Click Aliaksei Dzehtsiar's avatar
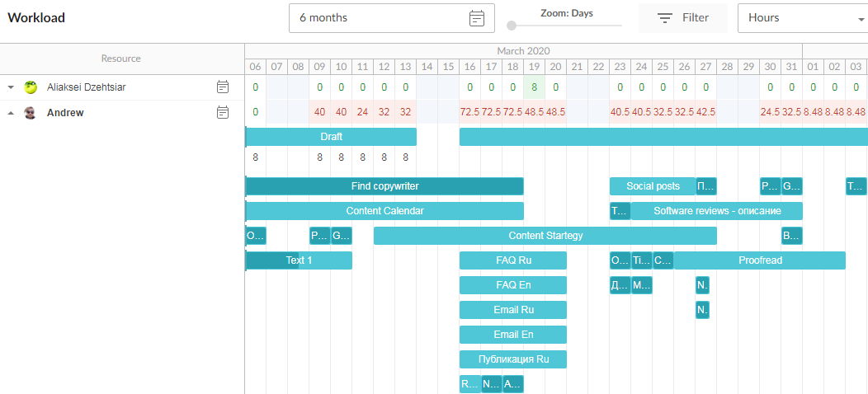Image resolution: width=868 pixels, height=394 pixels. [31, 87]
